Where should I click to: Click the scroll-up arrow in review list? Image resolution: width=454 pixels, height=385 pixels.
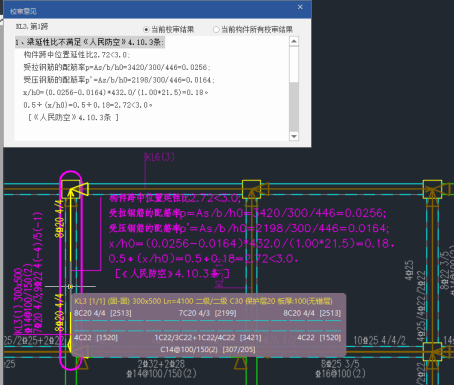tap(294, 41)
